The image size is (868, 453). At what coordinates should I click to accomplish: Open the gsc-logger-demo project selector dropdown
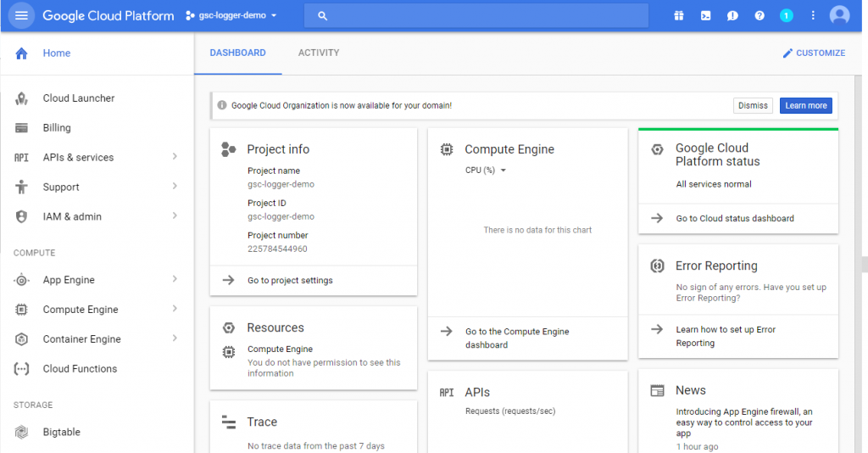[x=231, y=15]
